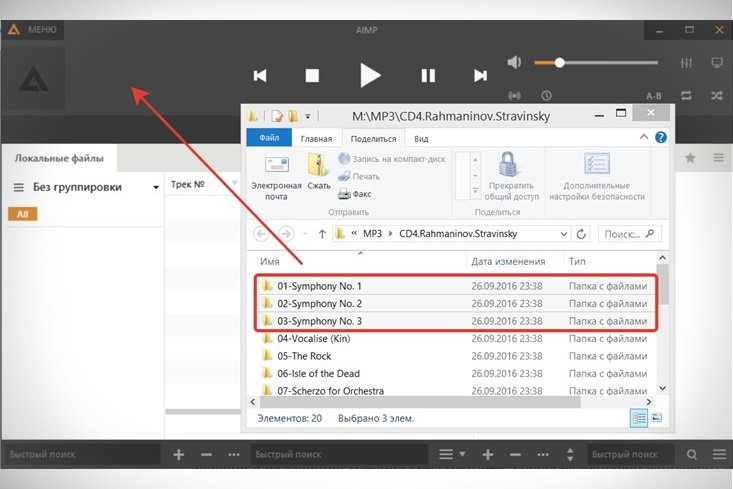Viewport: 733px width, 489px height.
Task: Open the bottom playlist list dropdown icon
Action: pyautogui.click(x=452, y=454)
